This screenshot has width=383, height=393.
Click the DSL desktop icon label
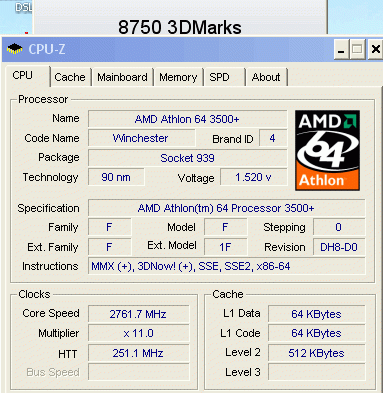point(23,7)
